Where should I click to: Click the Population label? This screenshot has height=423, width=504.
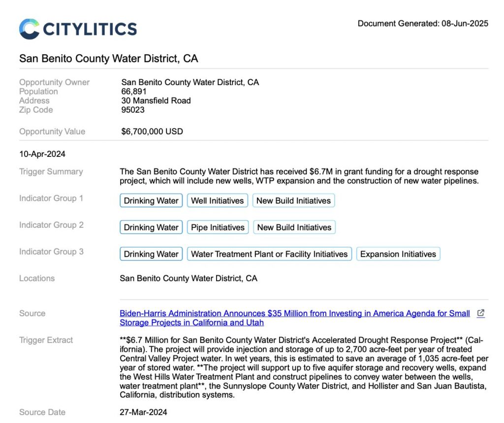tap(38, 91)
